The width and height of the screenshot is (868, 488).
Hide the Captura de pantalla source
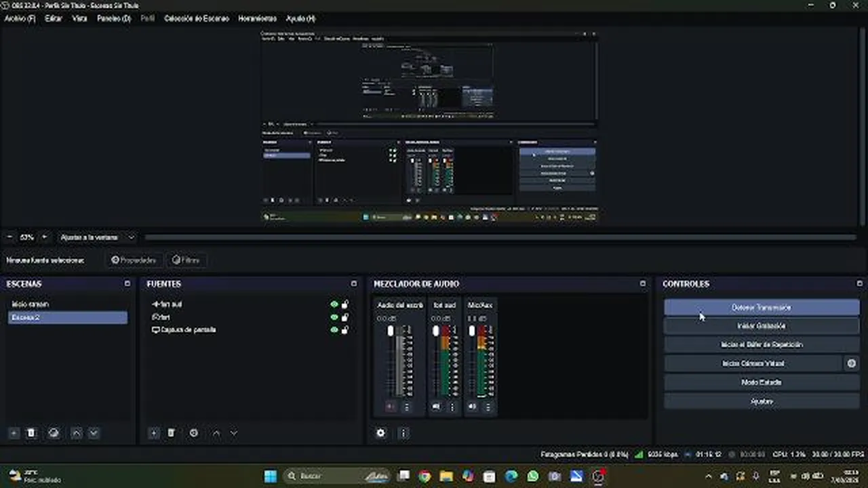click(334, 330)
